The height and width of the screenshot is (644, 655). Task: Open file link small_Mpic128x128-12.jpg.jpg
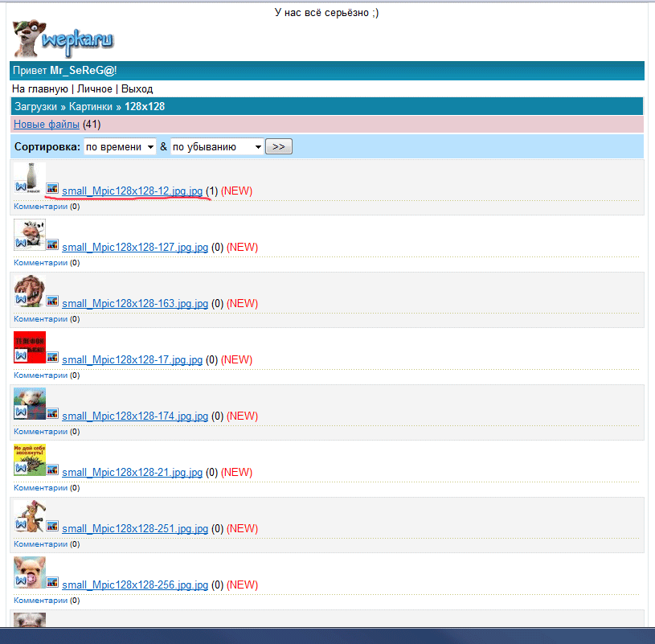(133, 191)
